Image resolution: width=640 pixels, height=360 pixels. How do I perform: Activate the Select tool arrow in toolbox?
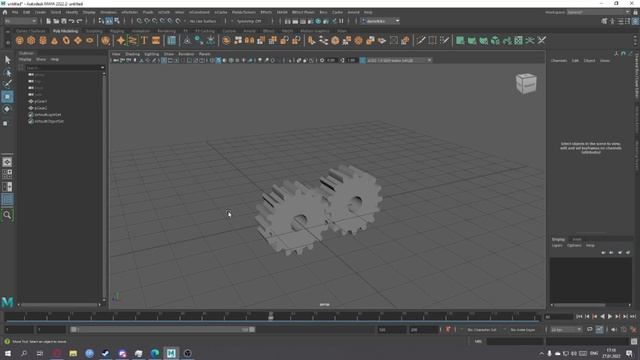tap(7, 60)
